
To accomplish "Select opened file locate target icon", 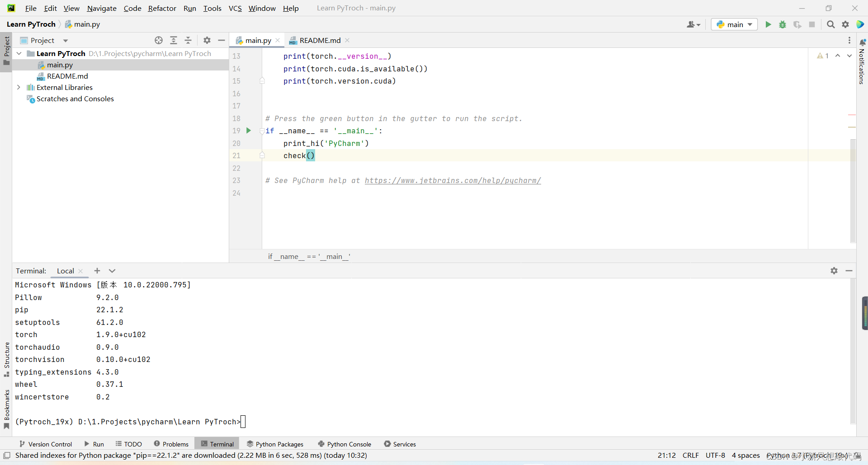I will (x=159, y=40).
